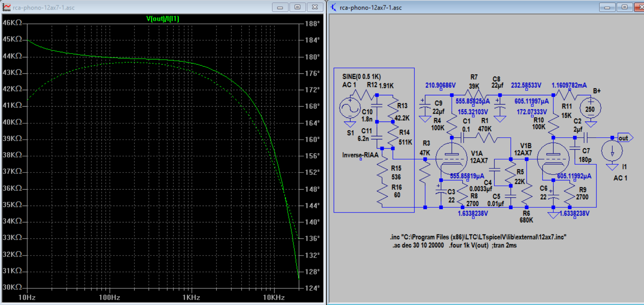
Task: Click the 100Hz frequency axis label
Action: click(109, 297)
